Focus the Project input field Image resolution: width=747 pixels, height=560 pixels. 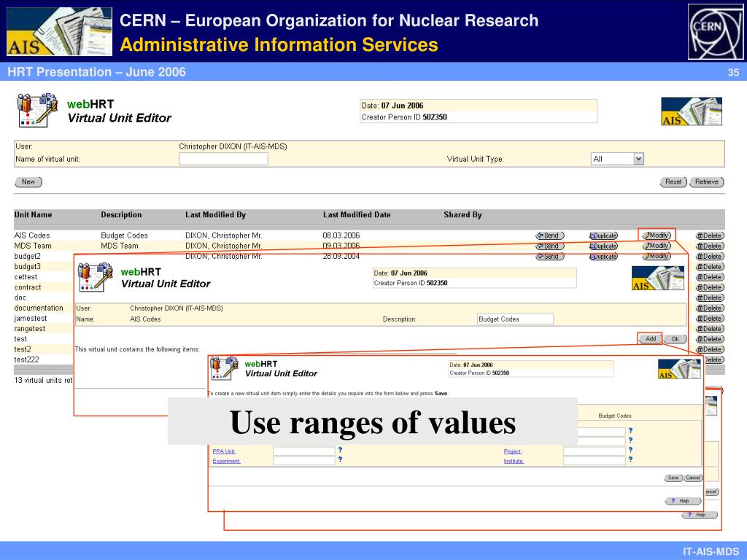click(594, 451)
